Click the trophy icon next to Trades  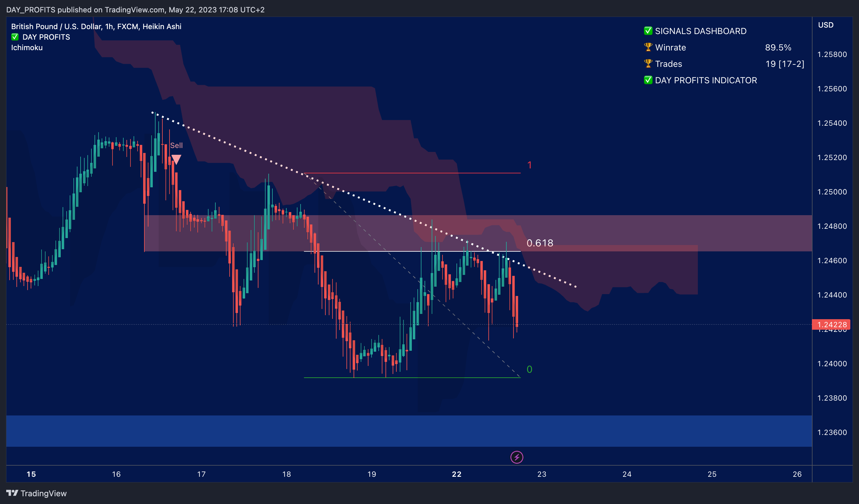tap(648, 63)
